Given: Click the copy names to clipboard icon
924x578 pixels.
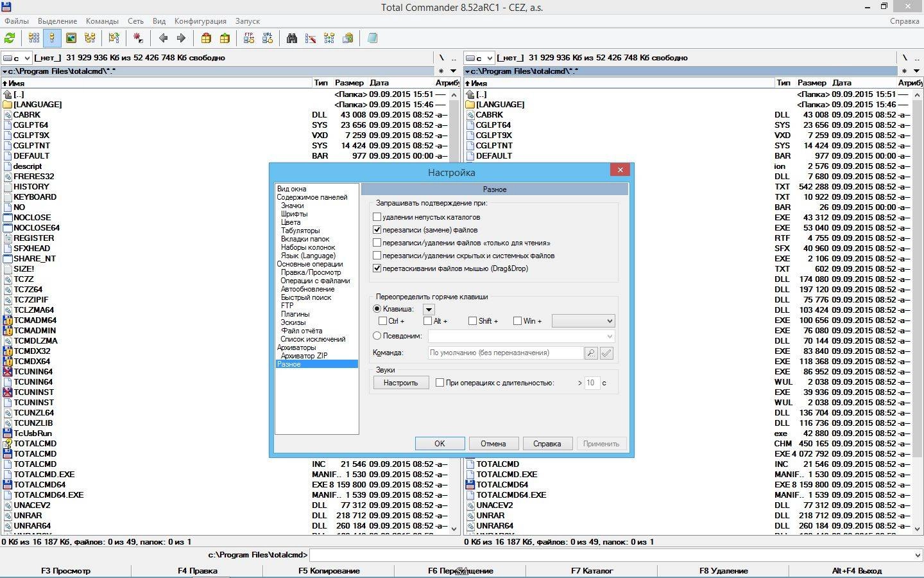Looking at the screenshot, I should pyautogui.click(x=348, y=39).
